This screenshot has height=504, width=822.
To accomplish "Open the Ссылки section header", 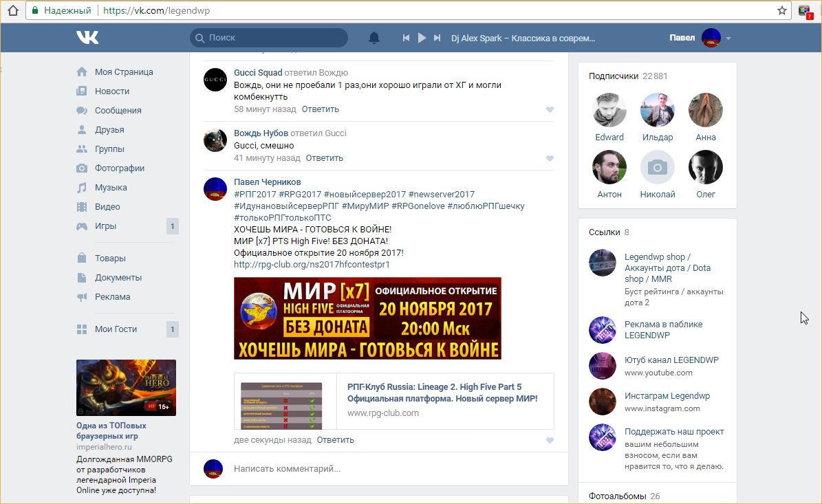I will tap(609, 232).
